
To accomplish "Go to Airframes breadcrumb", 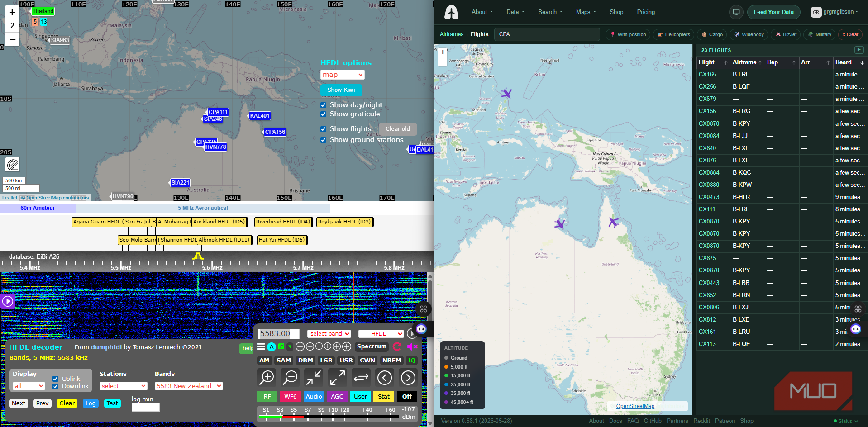I will 452,34.
